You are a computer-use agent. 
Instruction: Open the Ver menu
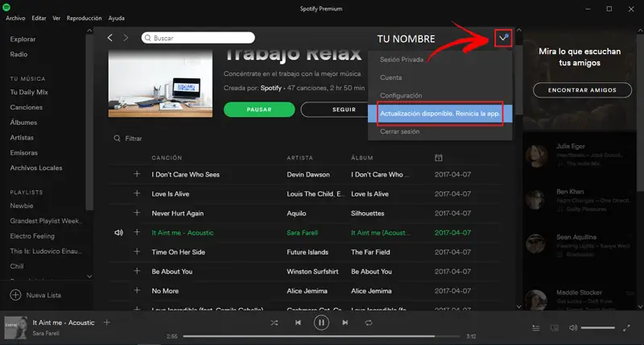pyautogui.click(x=56, y=18)
